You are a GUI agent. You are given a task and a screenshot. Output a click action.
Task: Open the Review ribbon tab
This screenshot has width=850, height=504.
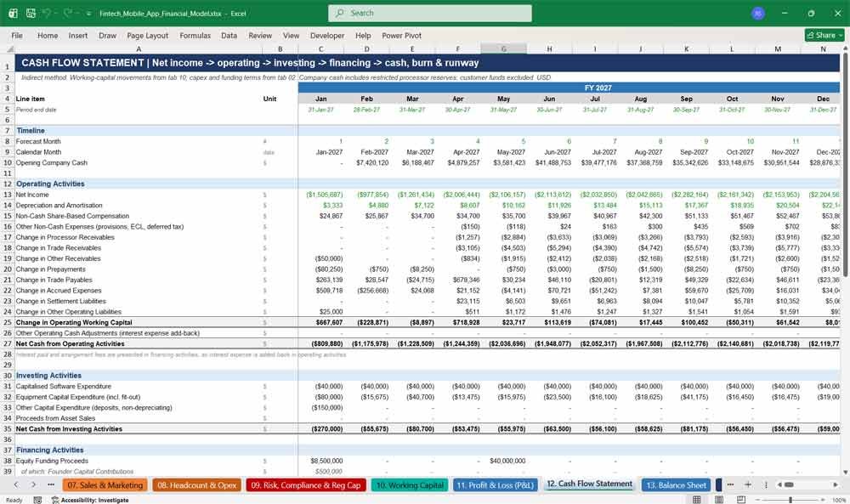click(x=260, y=35)
